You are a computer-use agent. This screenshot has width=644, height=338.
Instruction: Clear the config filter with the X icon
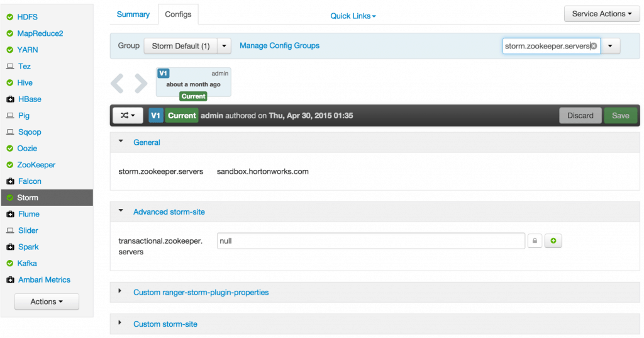pyautogui.click(x=594, y=46)
